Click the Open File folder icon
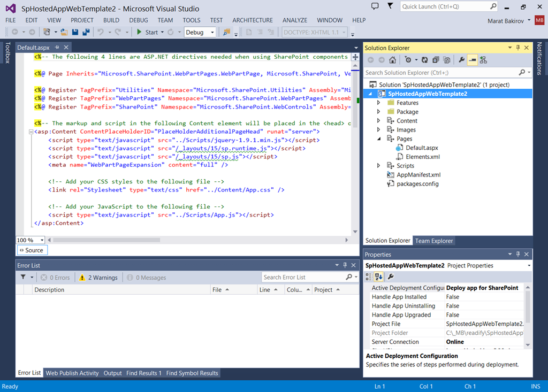Viewport: 548px width, 392px height. click(64, 32)
